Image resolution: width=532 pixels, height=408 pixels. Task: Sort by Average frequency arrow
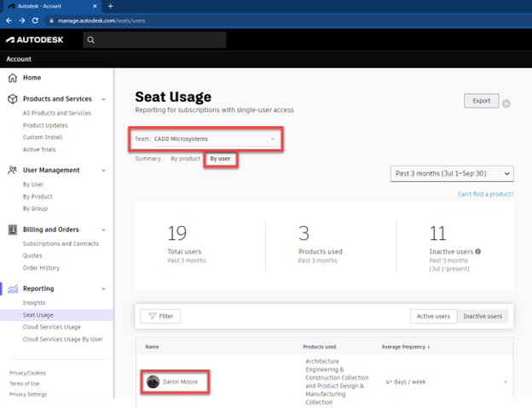pos(429,347)
